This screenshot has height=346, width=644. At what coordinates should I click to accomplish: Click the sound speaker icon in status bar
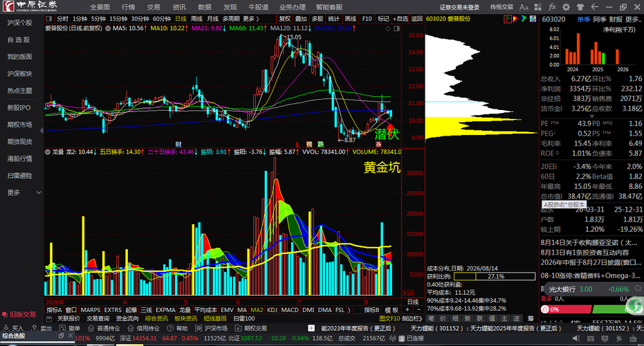(576, 338)
